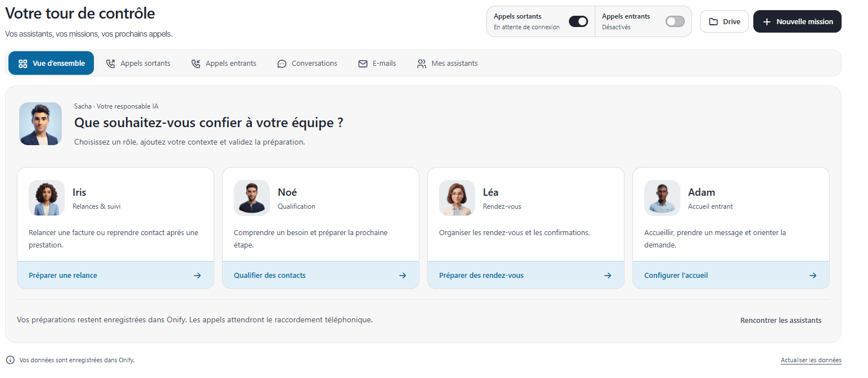Toggle the Appels sortants switch
Screen dimensions: 868x378
578,21
